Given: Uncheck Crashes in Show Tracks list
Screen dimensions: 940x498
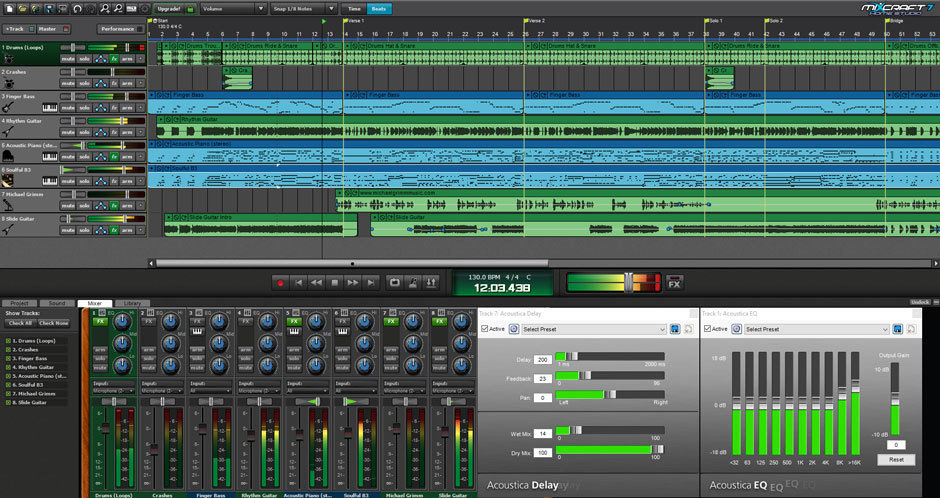Looking at the screenshot, I should [x=8, y=349].
